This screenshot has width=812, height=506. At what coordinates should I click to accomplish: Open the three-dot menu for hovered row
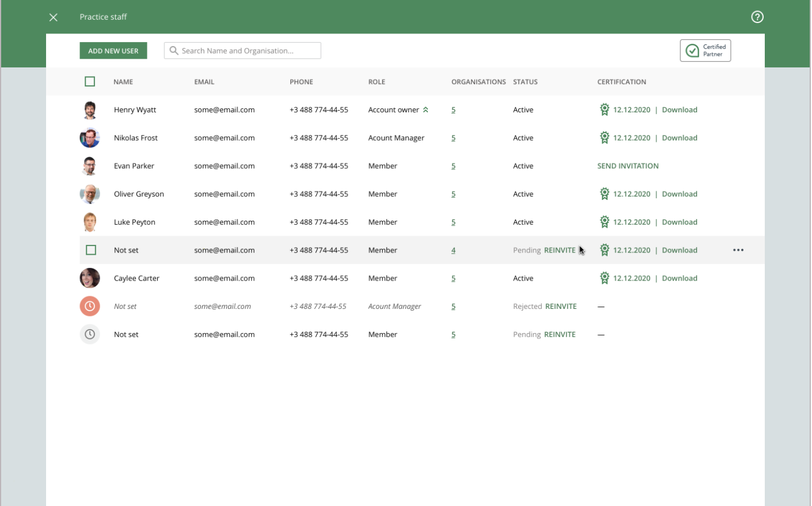[x=738, y=250]
